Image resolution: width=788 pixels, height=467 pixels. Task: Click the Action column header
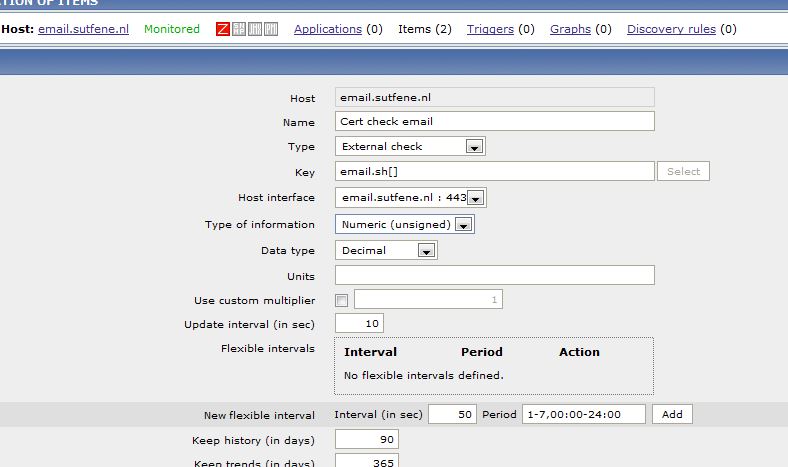579,352
